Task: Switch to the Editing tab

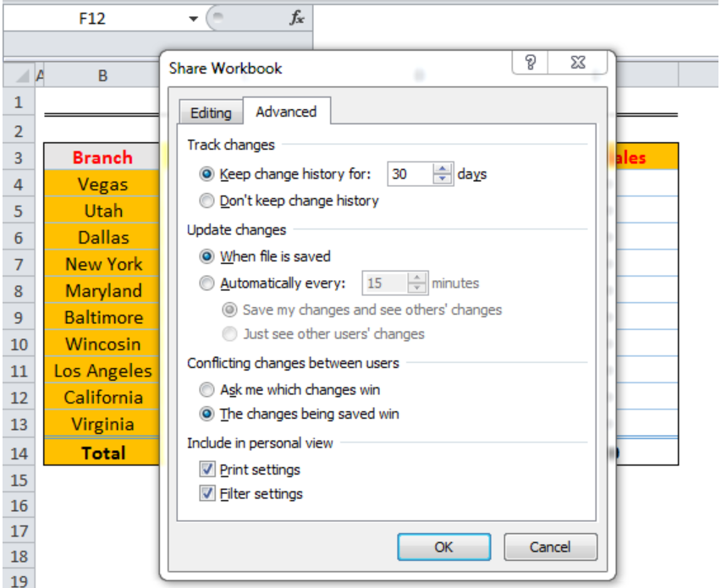Action: click(211, 113)
